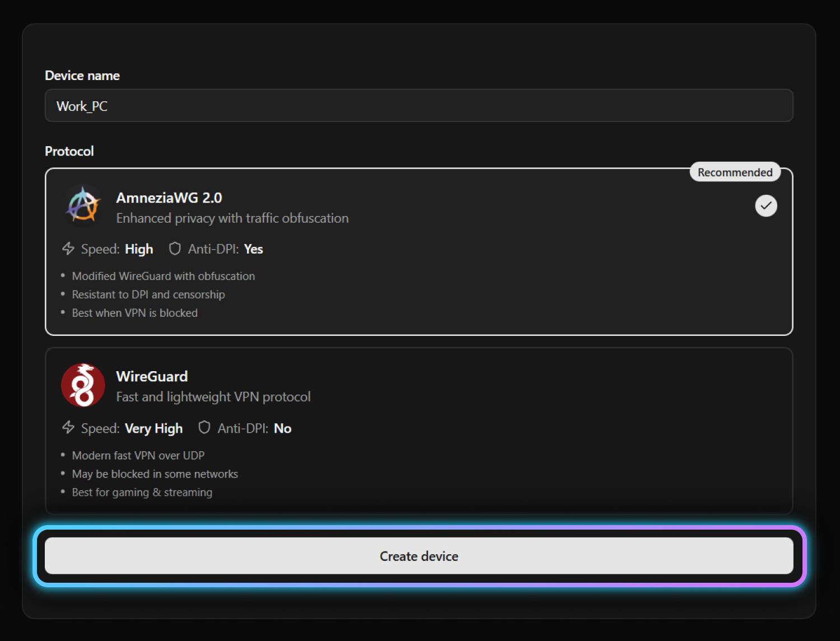The height and width of the screenshot is (641, 840).
Task: Click the lightning icon beside Speed: Very High
Action: coord(68,428)
